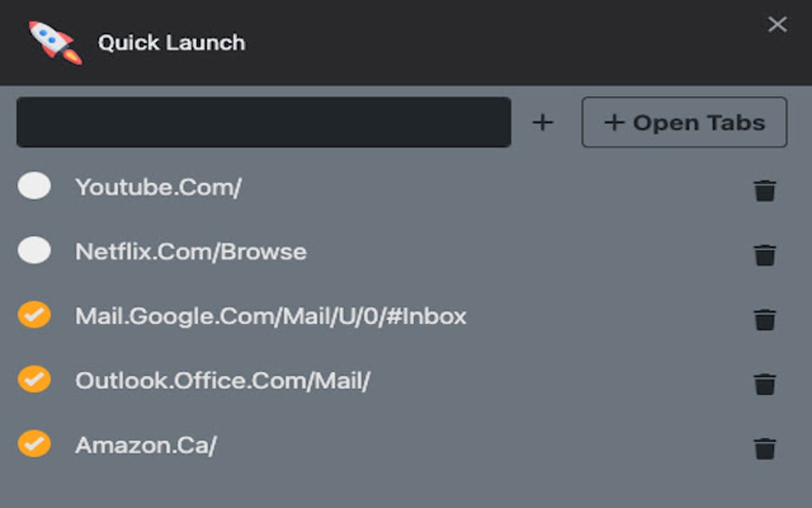Viewport: 812px width, 508px height.
Task: Uncheck the Mail.Google.Com inbox checkbox
Action: point(34,315)
